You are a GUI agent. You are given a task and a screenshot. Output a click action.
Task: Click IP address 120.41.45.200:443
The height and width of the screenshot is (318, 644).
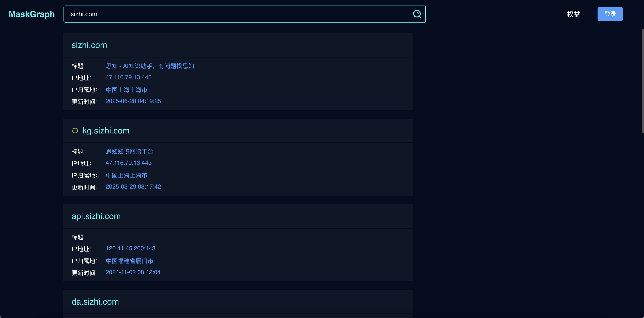pos(130,248)
